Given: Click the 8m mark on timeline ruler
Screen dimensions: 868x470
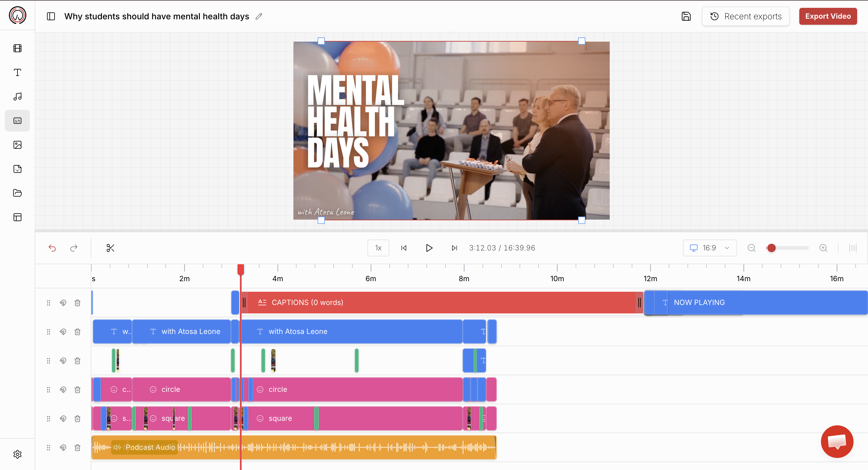Looking at the screenshot, I should click(464, 278).
